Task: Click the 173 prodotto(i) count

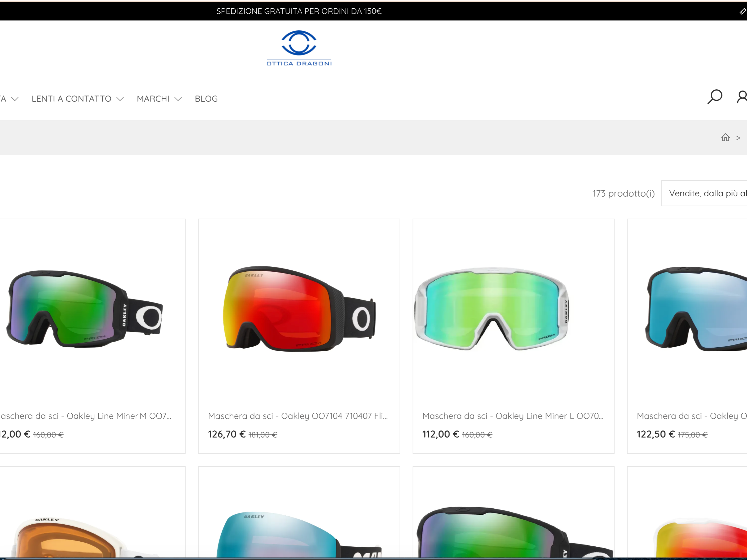Action: (x=623, y=193)
